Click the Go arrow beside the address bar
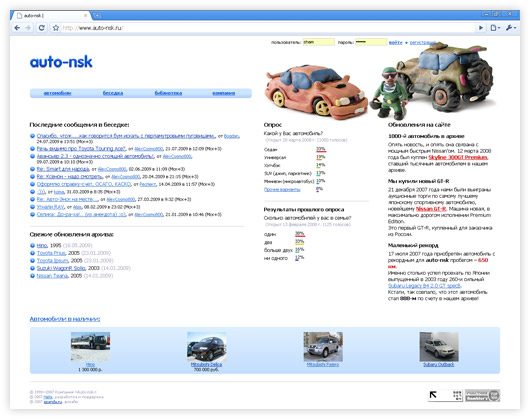Viewport: 530px width, 420px height. pyautogui.click(x=481, y=28)
